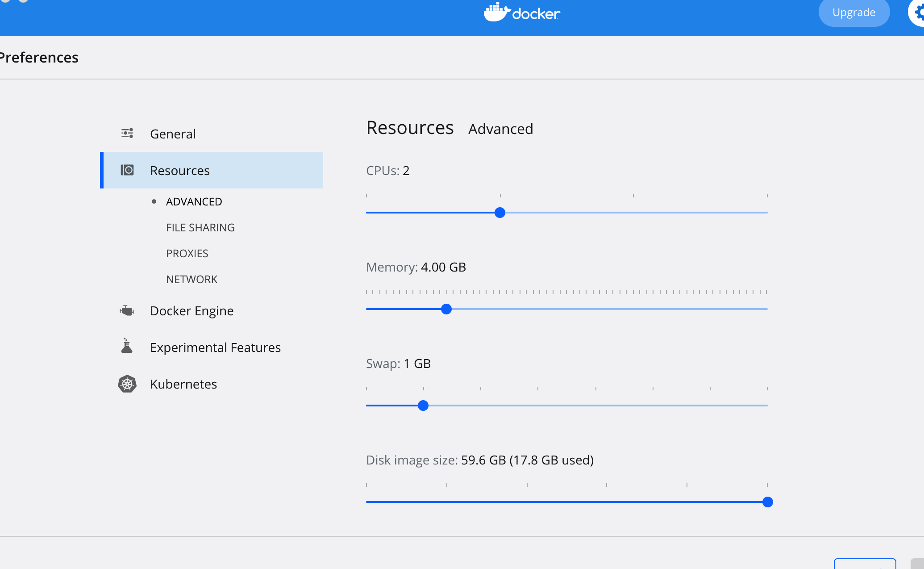The height and width of the screenshot is (569, 924).
Task: Click the Docker Engine icon
Action: click(127, 310)
